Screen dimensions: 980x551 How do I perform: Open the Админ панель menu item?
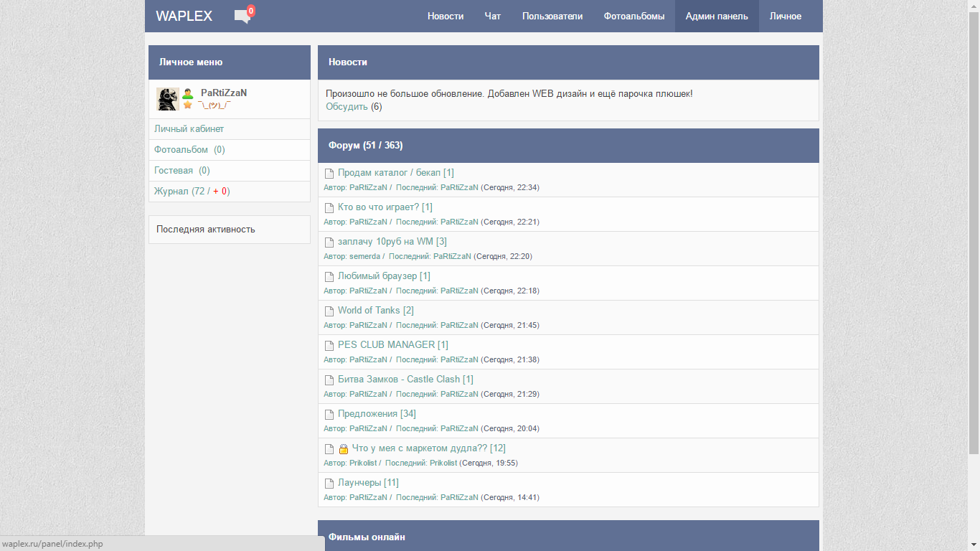[x=716, y=17]
